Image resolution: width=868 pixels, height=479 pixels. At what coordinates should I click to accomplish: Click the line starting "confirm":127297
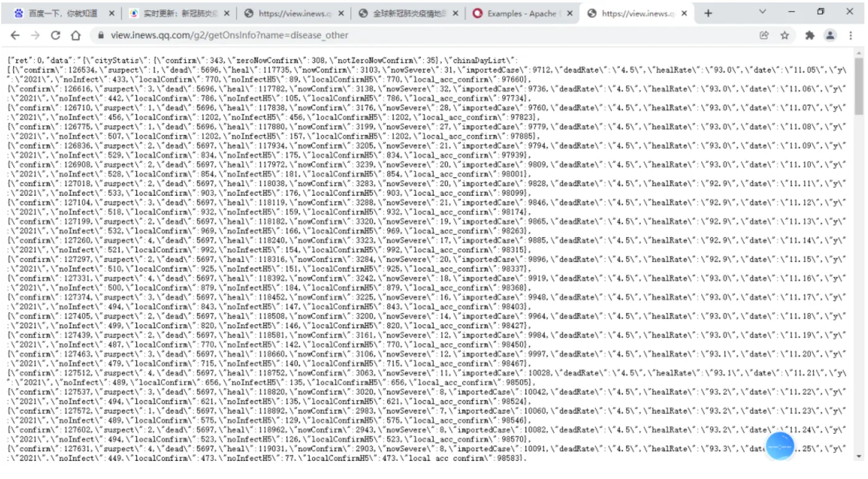coord(427,259)
